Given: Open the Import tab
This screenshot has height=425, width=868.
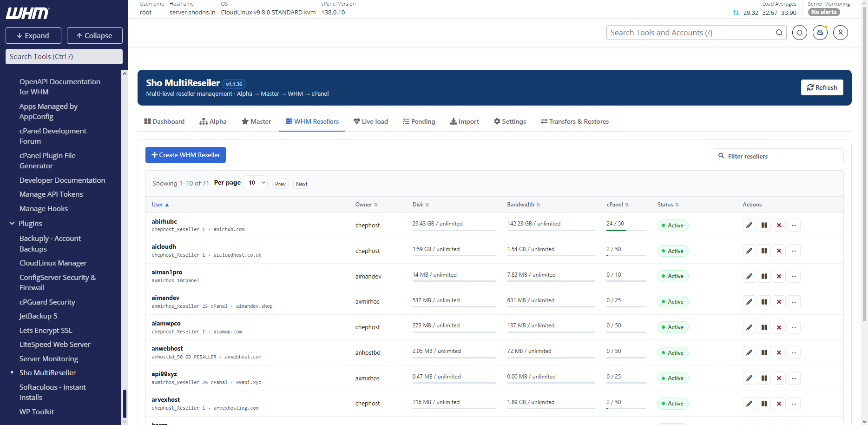Looking at the screenshot, I should point(465,121).
